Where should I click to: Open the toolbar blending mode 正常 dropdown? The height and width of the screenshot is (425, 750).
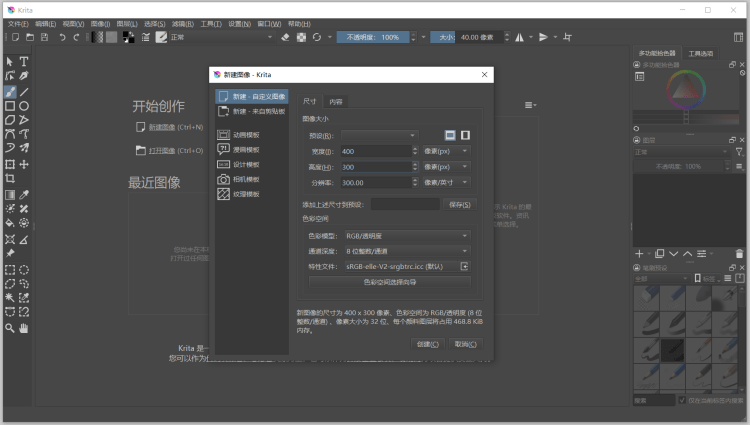point(221,37)
